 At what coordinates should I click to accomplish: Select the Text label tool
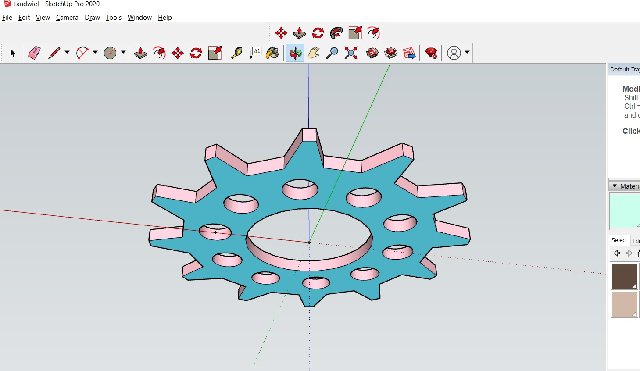coord(255,53)
